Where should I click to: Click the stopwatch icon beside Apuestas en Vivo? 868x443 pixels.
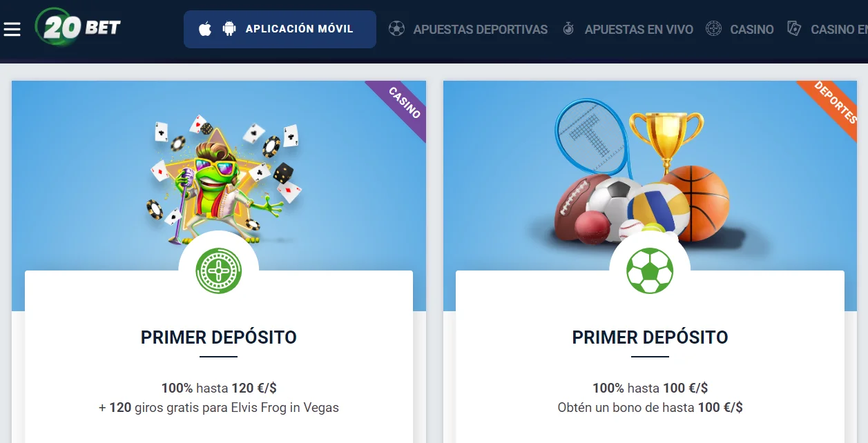pyautogui.click(x=568, y=29)
